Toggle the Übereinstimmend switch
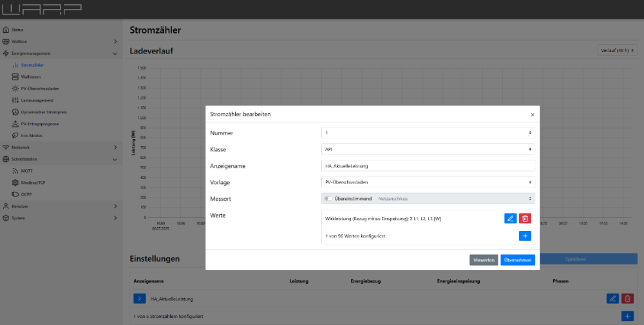 pyautogui.click(x=329, y=199)
